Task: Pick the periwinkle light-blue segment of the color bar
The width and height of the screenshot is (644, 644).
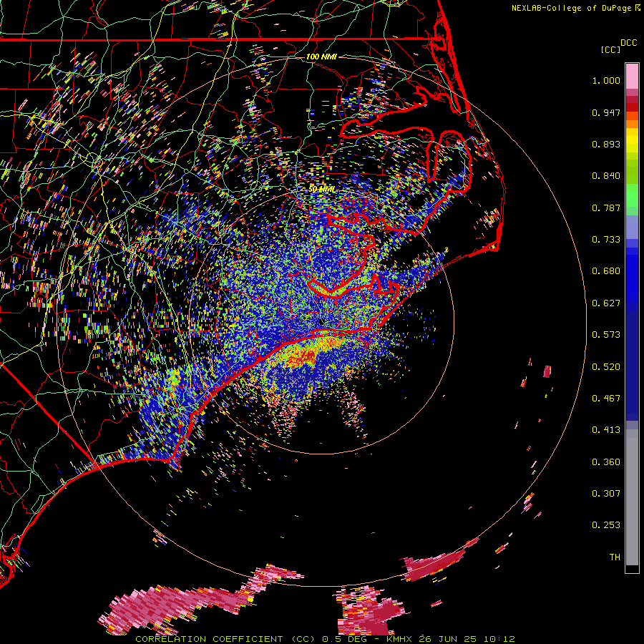Action: tap(632, 227)
